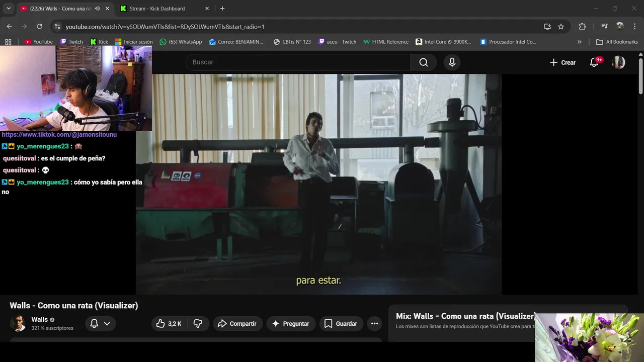644x362 pixels.
Task: Click '321 K suscriptores' text
Action: pyautogui.click(x=52, y=328)
